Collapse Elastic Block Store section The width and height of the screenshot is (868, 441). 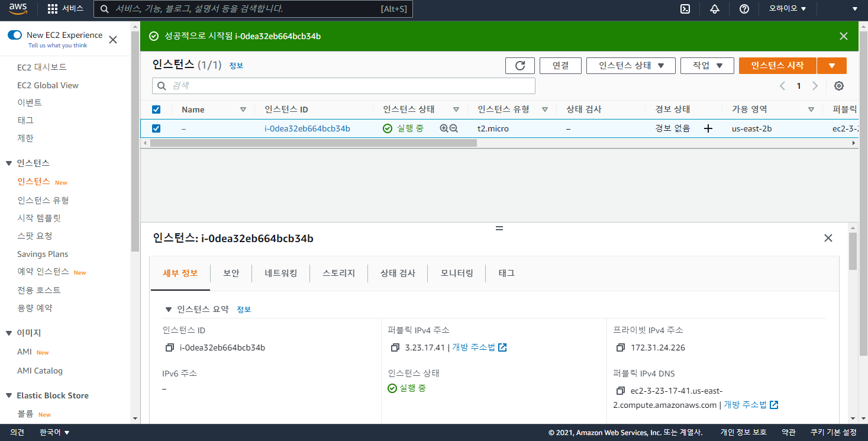[x=9, y=396]
